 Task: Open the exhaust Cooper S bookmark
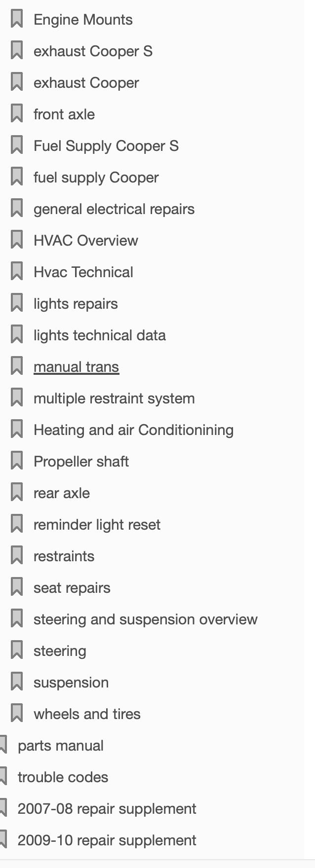[93, 51]
